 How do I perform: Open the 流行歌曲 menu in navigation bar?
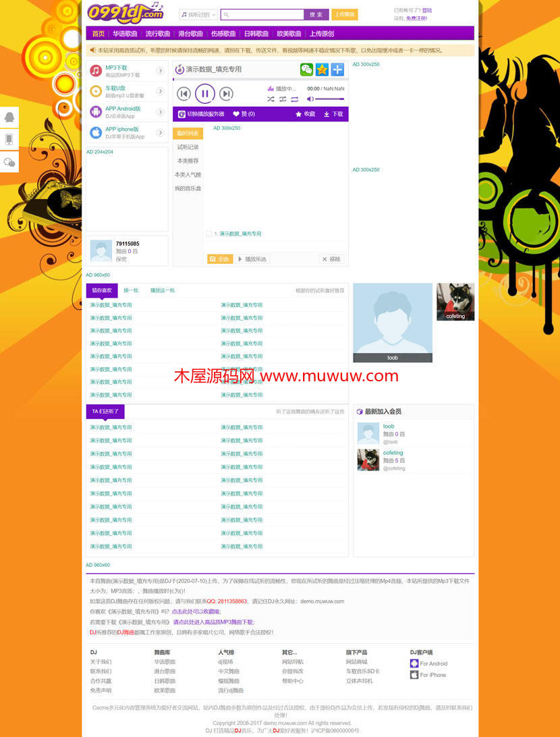[x=157, y=34]
